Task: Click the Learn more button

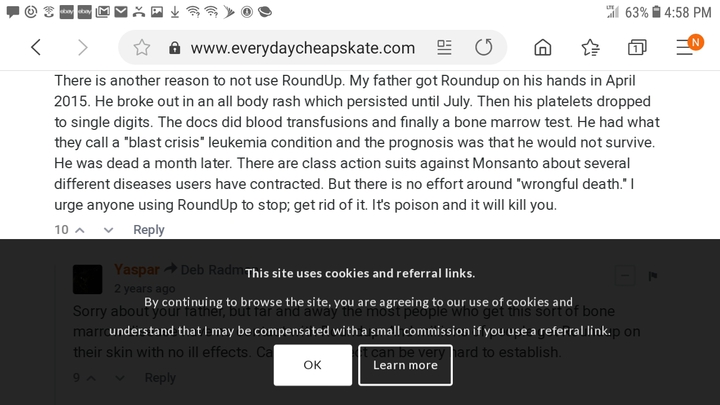Action: pos(405,365)
